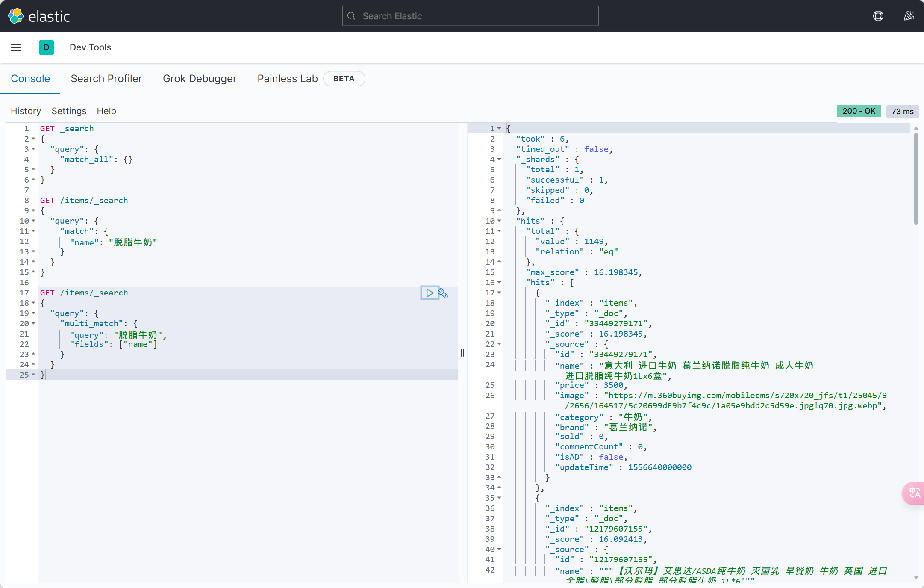Click the response pane vertical scrollbar
Viewport: 924px width, 588px height.
tap(916, 179)
